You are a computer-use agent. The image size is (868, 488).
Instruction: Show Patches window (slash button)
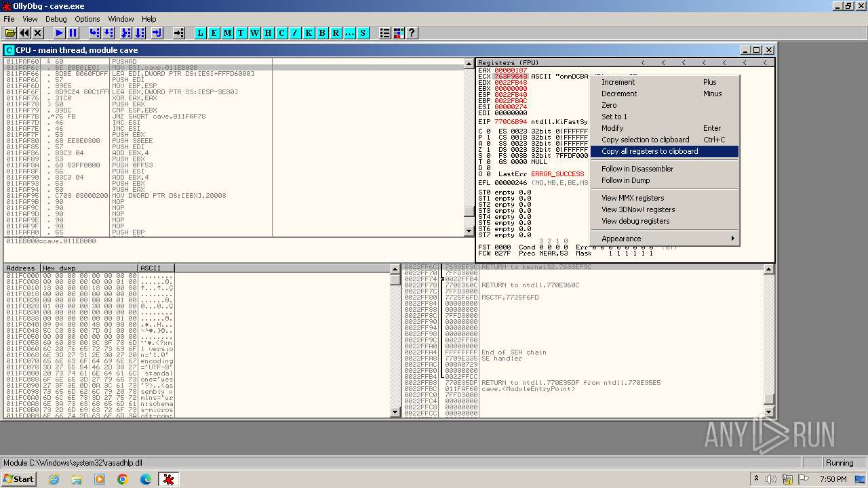(296, 33)
